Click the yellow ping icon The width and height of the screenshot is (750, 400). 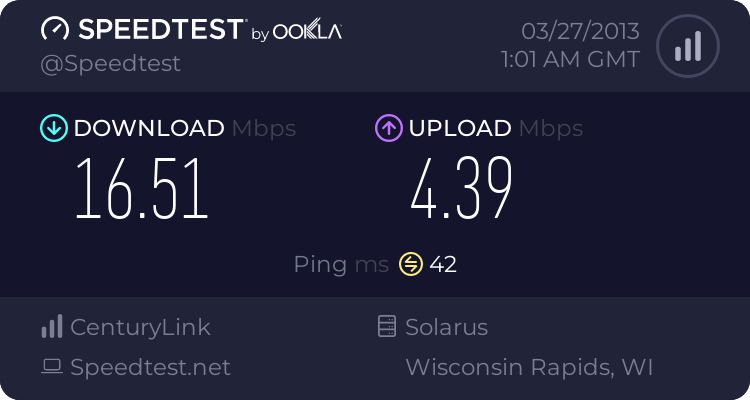tap(411, 264)
